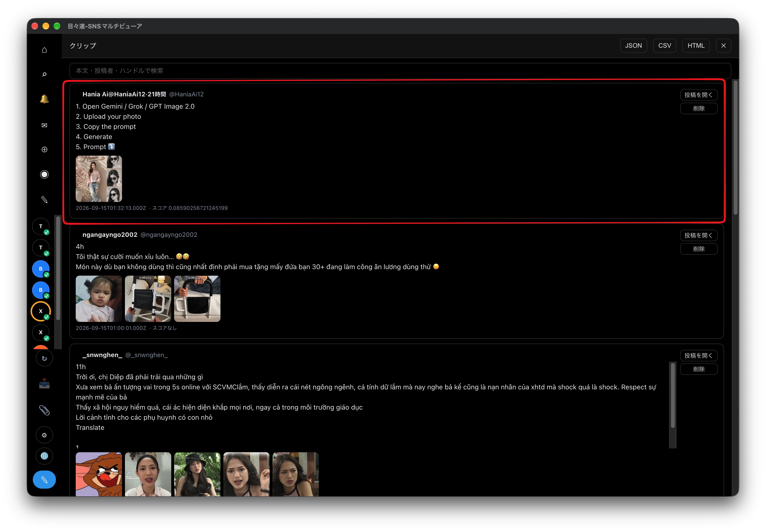Open the paperclip clips icon
This screenshot has width=766, height=532.
(x=44, y=410)
